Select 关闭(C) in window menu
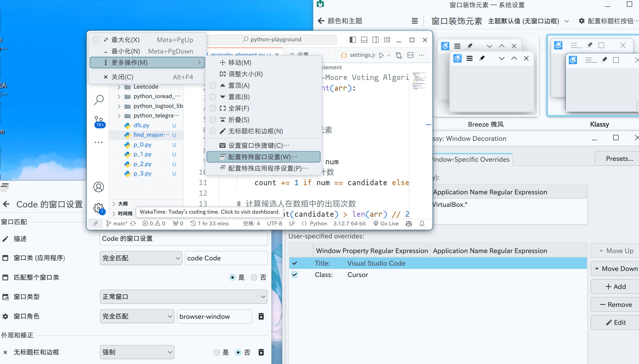The height and width of the screenshot is (364, 639). [122, 77]
